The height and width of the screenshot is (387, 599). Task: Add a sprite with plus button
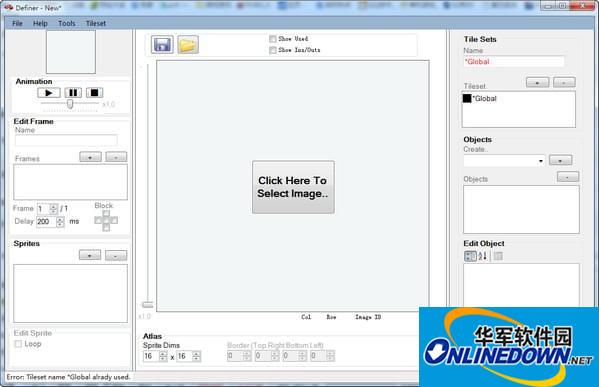90,255
